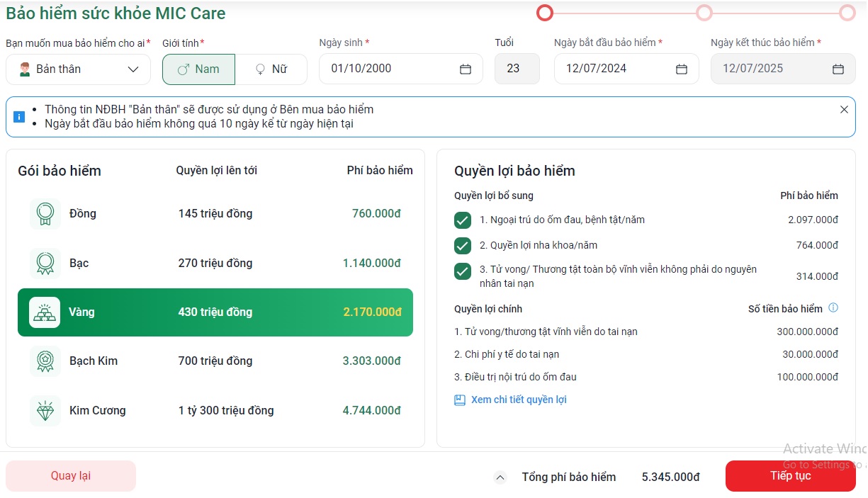868x498 pixels.
Task: Open calendar for Ngày sinh field
Action: 466,69
